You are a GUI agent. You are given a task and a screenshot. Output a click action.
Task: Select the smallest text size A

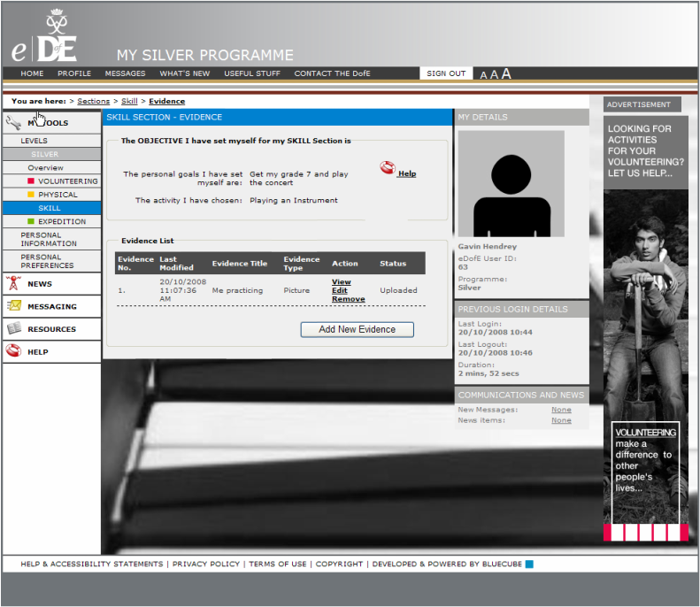(x=483, y=75)
